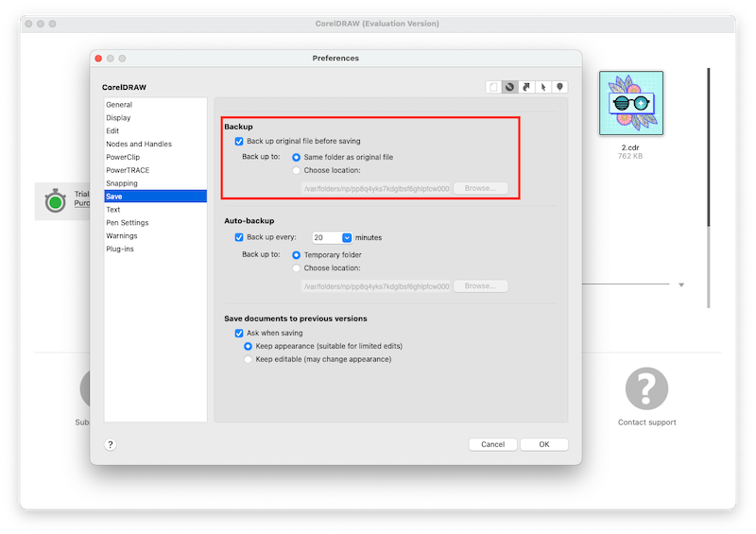756x534 pixels.
Task: Open the 2.cdr file thumbnail
Action: 630,103
